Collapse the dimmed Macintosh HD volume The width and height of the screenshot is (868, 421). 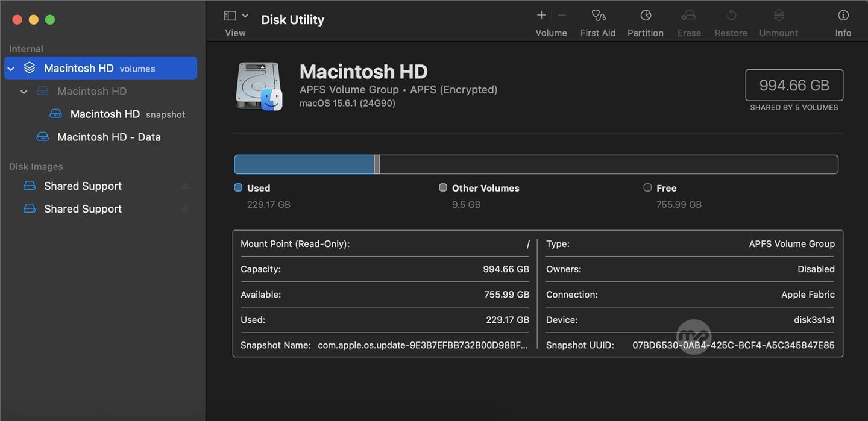[24, 92]
